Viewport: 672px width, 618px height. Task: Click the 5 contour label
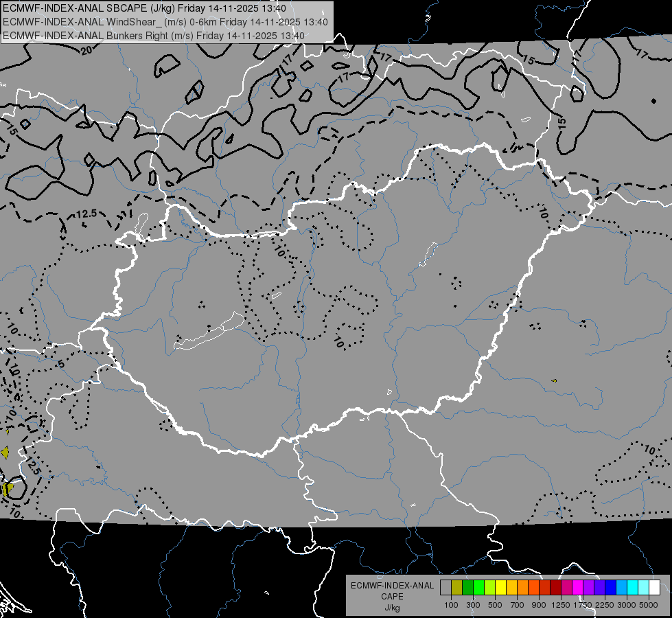click(x=61, y=365)
